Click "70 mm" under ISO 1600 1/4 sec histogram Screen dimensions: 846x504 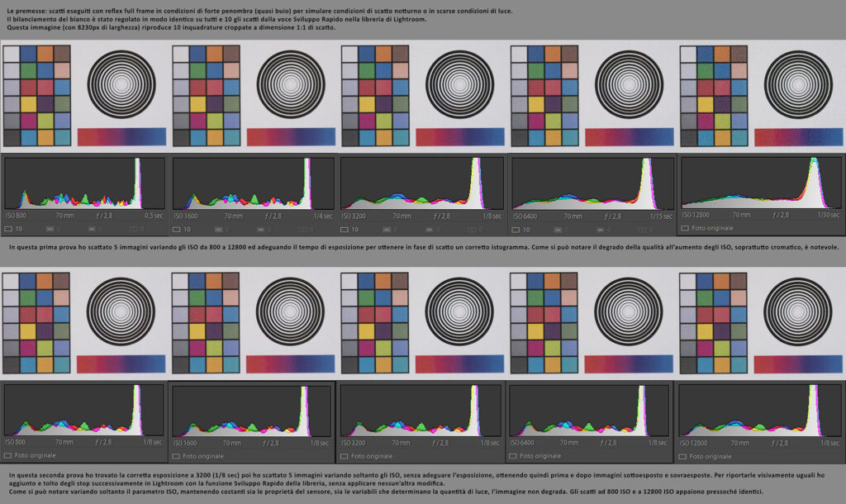233,216
